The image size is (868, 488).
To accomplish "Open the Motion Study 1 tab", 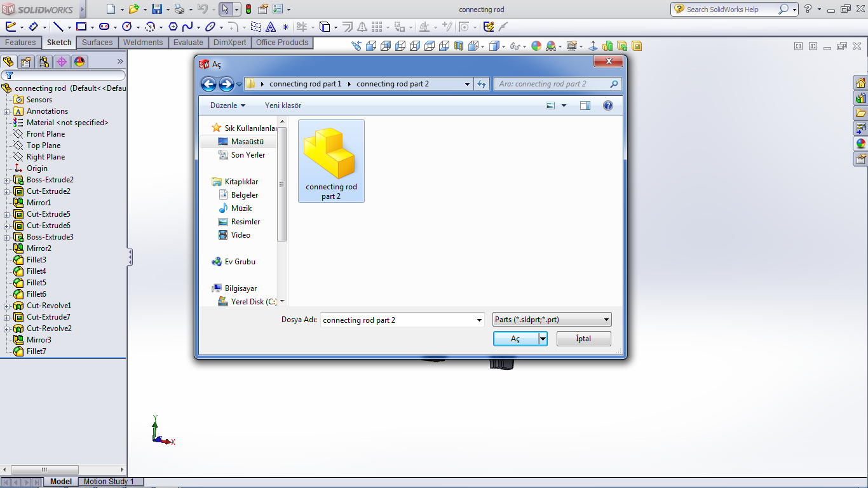I will coord(109,482).
